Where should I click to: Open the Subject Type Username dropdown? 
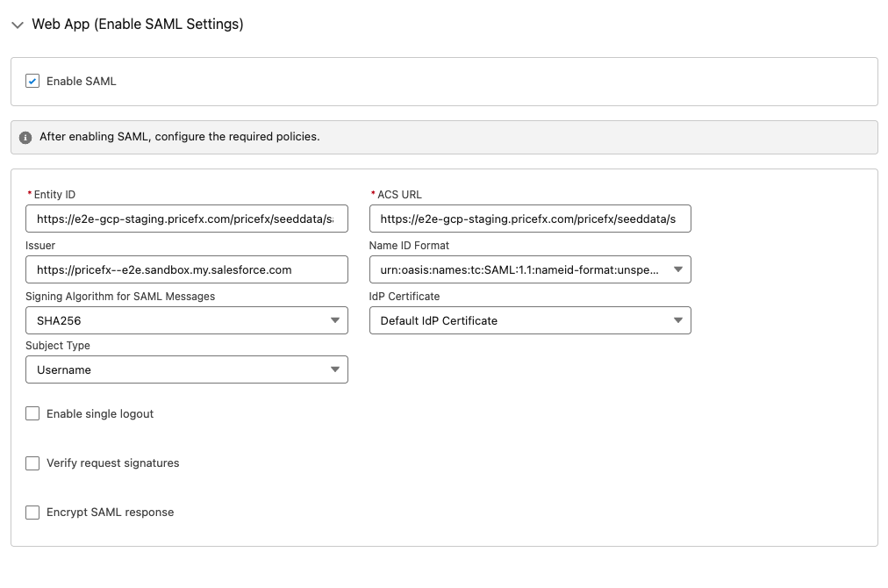(x=186, y=370)
